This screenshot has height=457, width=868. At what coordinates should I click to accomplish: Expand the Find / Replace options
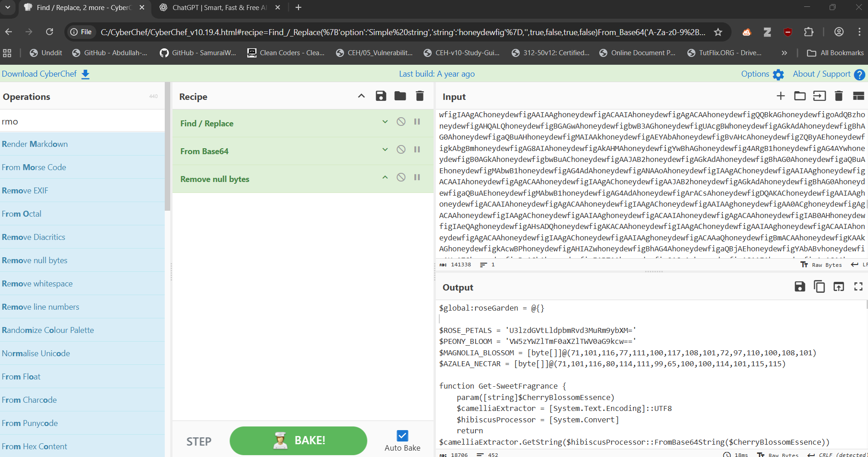[385, 122]
